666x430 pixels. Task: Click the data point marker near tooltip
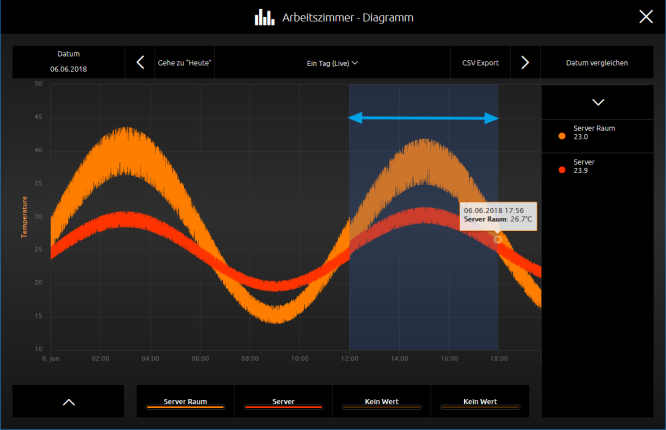[x=497, y=240]
